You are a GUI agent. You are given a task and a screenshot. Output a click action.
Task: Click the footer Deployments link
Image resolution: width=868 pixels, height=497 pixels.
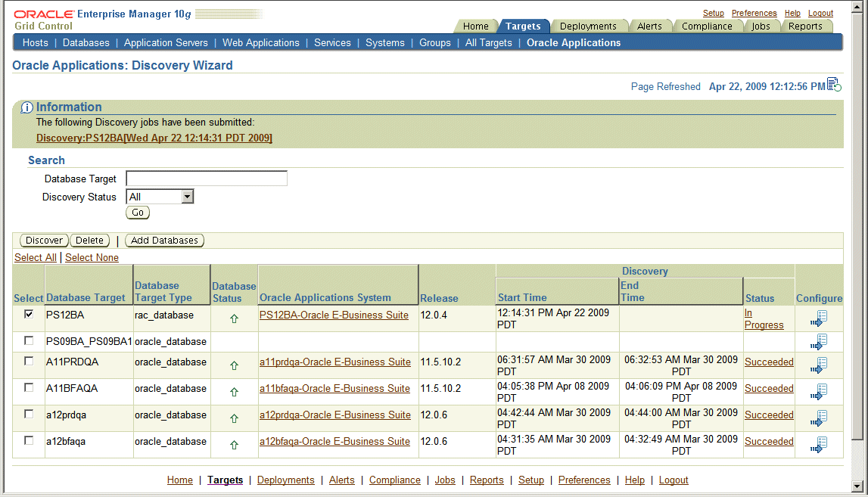(x=285, y=480)
